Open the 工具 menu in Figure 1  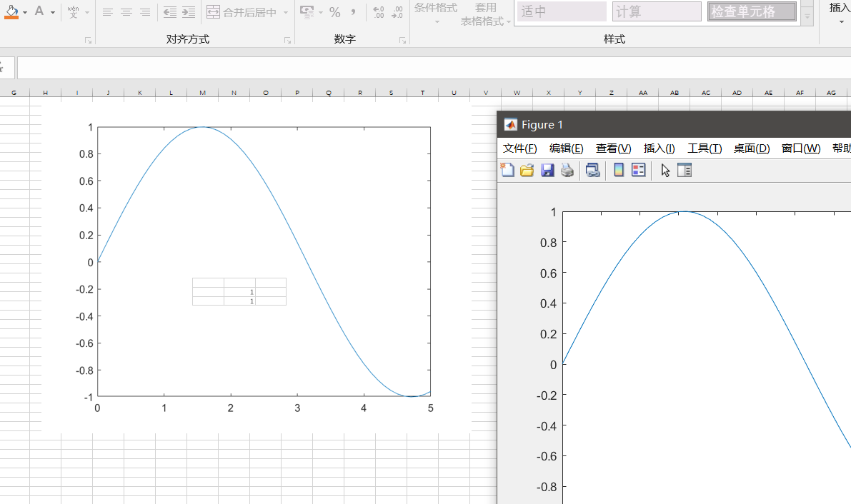pos(704,148)
